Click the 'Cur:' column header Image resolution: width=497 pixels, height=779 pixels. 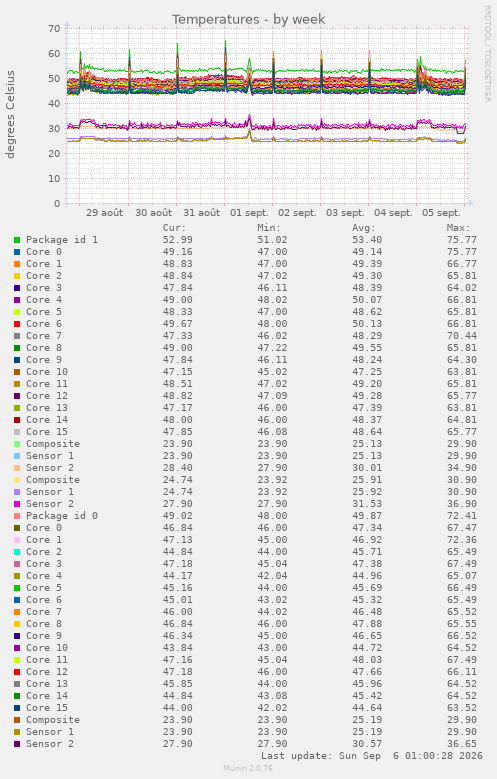(x=174, y=228)
